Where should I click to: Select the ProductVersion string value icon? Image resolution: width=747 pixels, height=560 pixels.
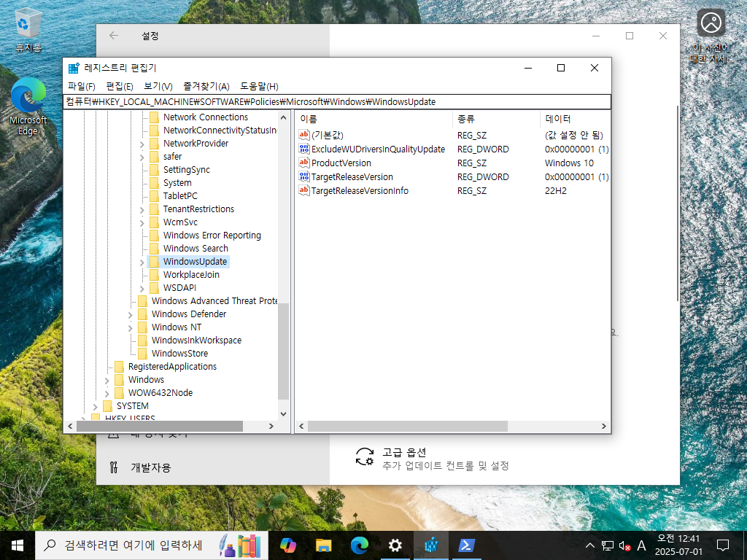(304, 163)
